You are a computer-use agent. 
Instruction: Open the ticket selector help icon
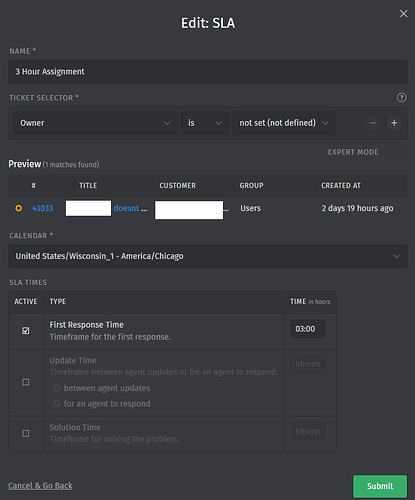[401, 97]
